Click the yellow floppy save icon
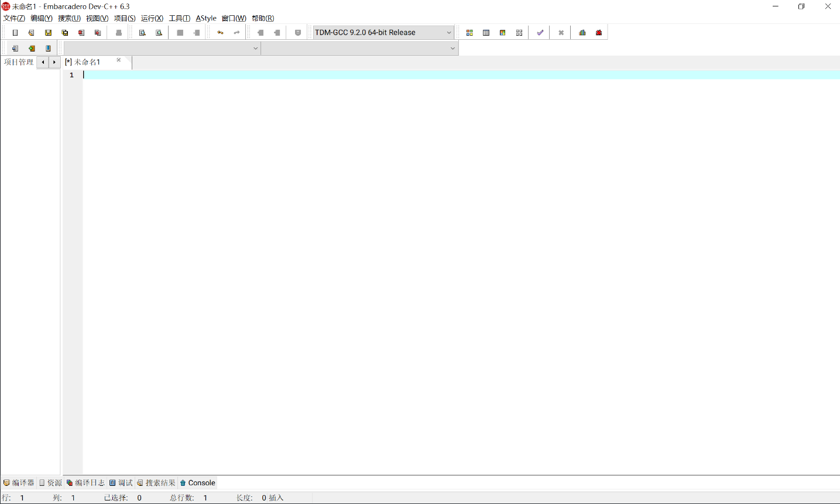Image resolution: width=840 pixels, height=504 pixels. coord(48,33)
